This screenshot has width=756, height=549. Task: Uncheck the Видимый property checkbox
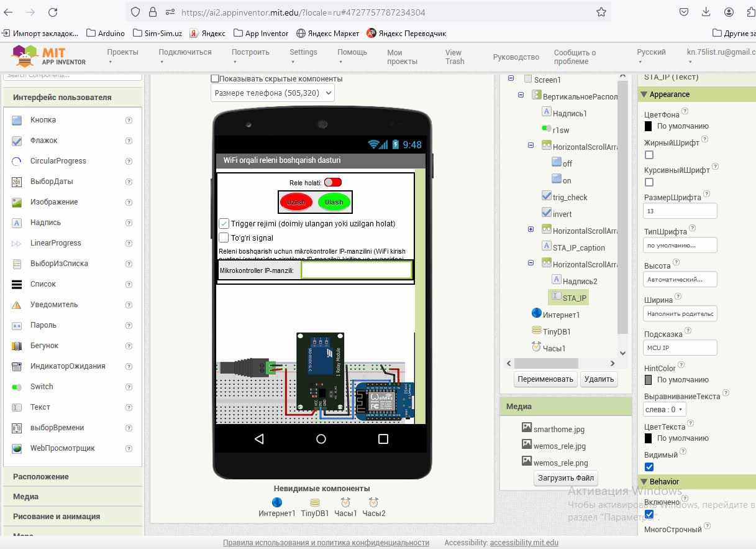[649, 467]
